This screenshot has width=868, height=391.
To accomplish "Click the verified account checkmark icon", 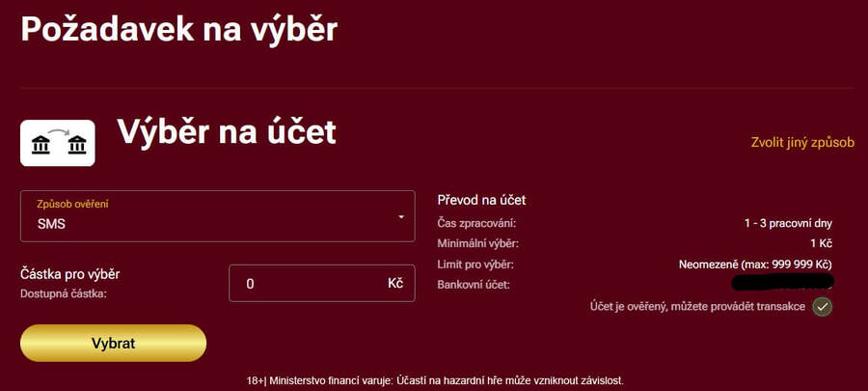I will pyautogui.click(x=822, y=307).
